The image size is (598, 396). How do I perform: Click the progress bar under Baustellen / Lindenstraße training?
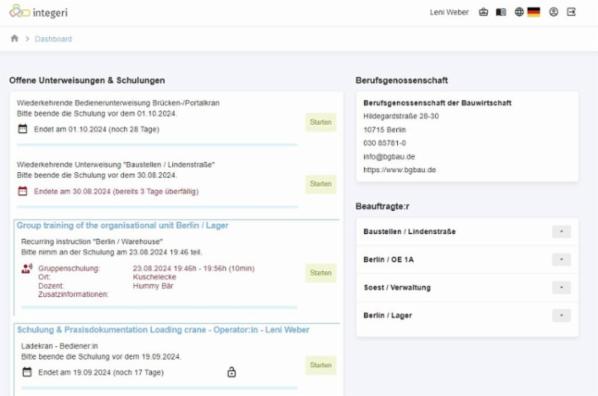pyautogui.click(x=157, y=207)
